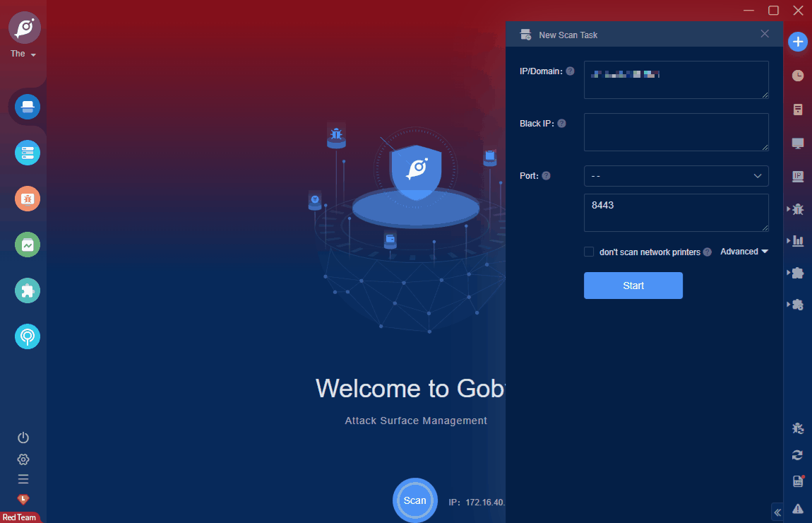Open the Port preset dropdown
Image resolution: width=812 pixels, height=523 pixels.
[x=676, y=176]
